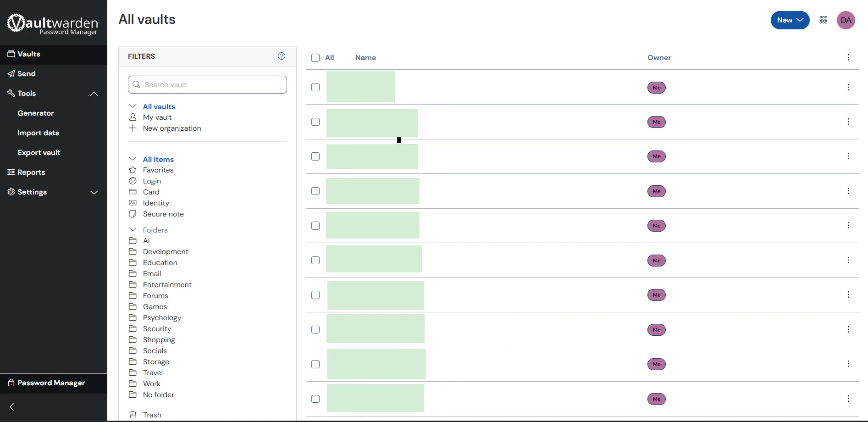The image size is (868, 422).
Task: Go to the Send section
Action: pyautogui.click(x=27, y=74)
